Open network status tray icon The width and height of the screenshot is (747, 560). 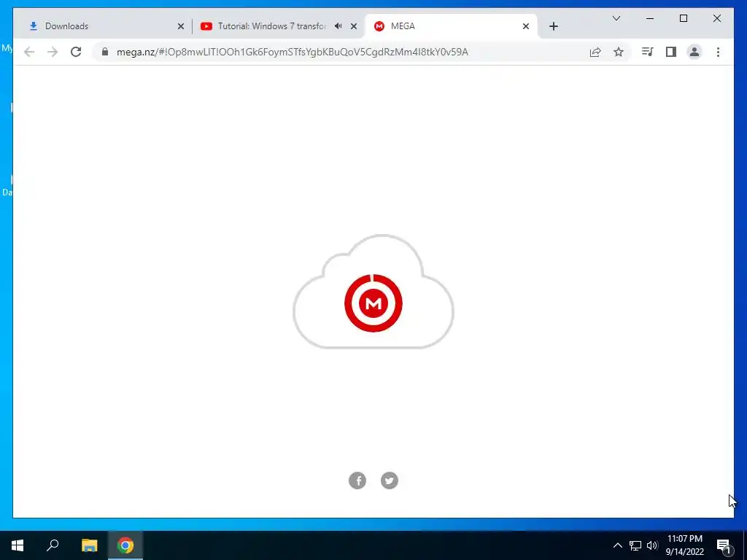(635, 545)
